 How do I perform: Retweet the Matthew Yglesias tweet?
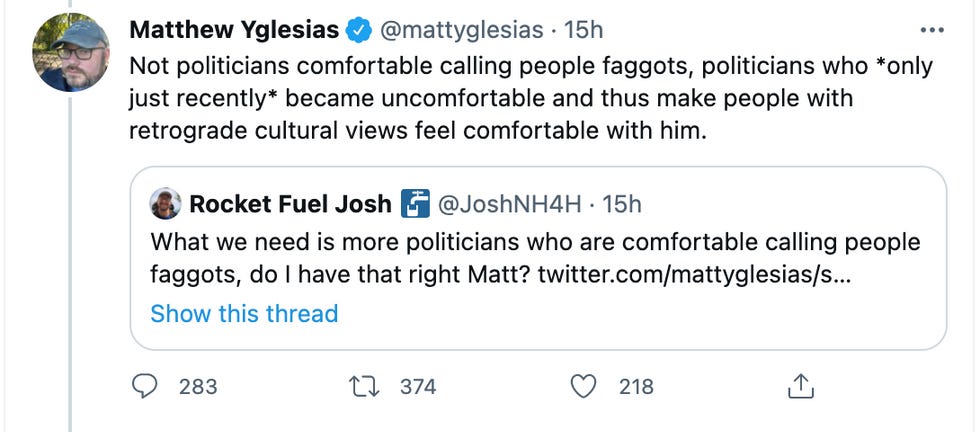click(366, 386)
